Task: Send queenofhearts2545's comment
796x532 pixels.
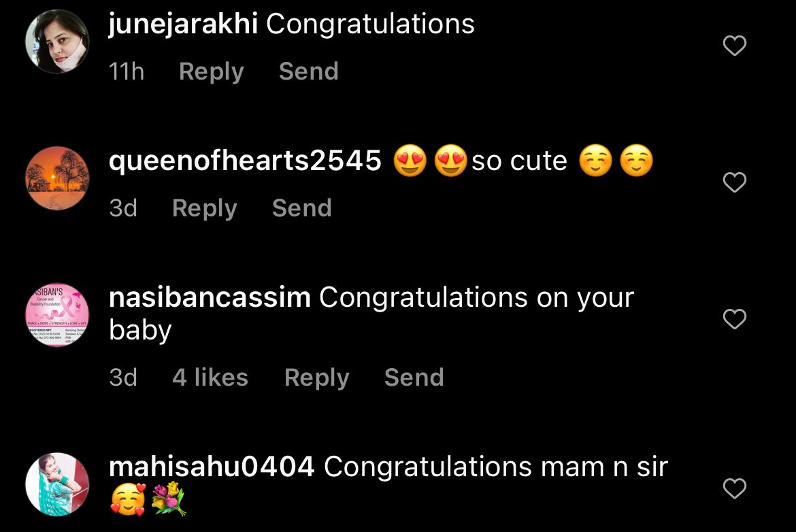Action: [301, 208]
